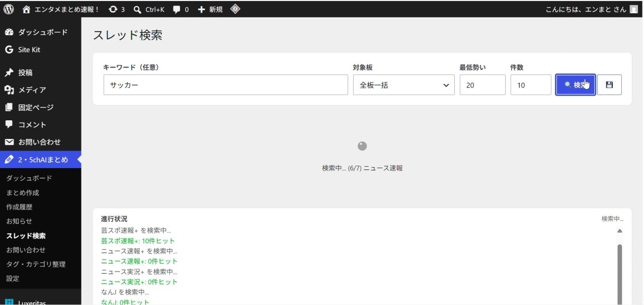Click the スレッド検索 page heading
644x305 pixels.
click(x=128, y=35)
